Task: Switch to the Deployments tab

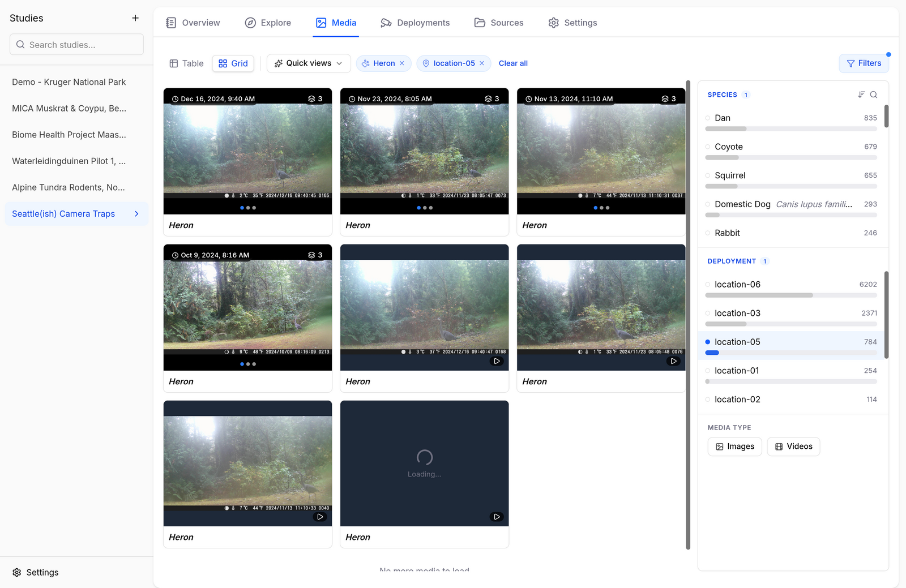Action: (415, 23)
